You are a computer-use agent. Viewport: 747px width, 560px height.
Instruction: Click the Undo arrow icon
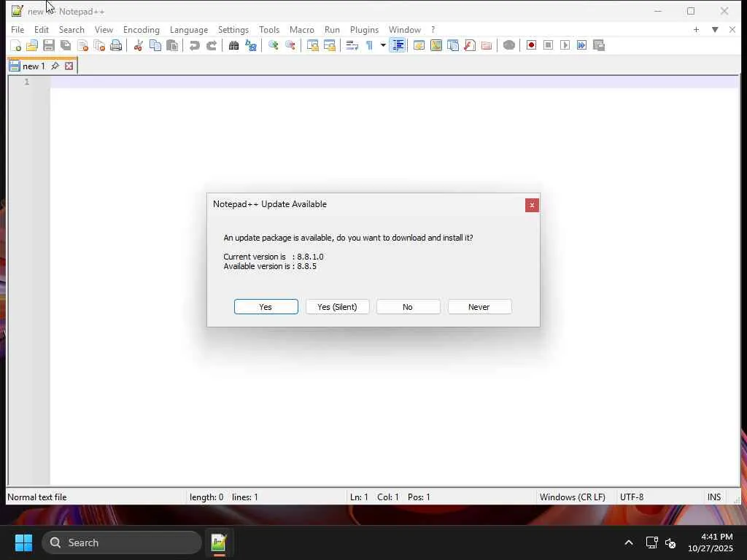click(194, 45)
